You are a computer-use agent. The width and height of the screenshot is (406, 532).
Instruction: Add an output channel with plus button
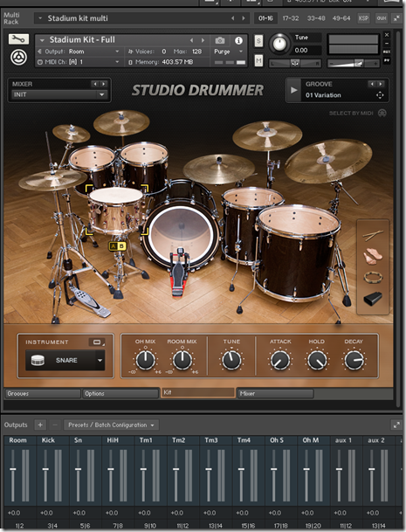[40, 425]
